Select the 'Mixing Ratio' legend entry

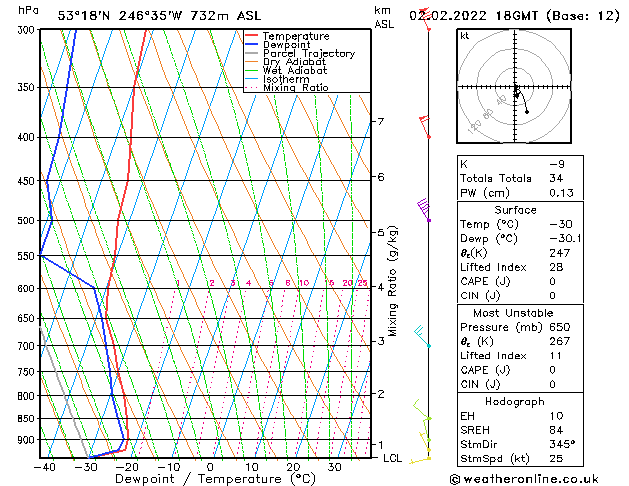[296, 87]
